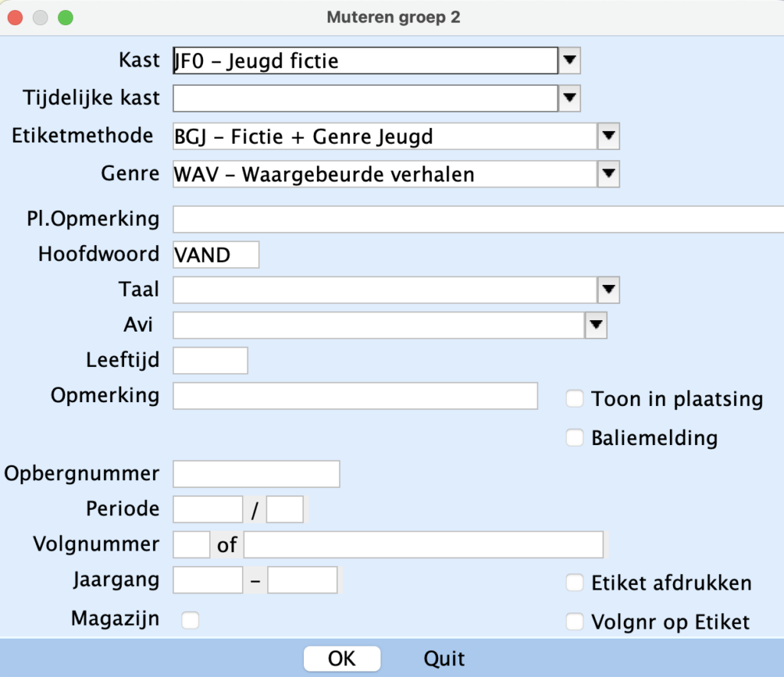The width and height of the screenshot is (784, 677).
Task: Toggle the Magazijn checkbox
Action: point(190,620)
